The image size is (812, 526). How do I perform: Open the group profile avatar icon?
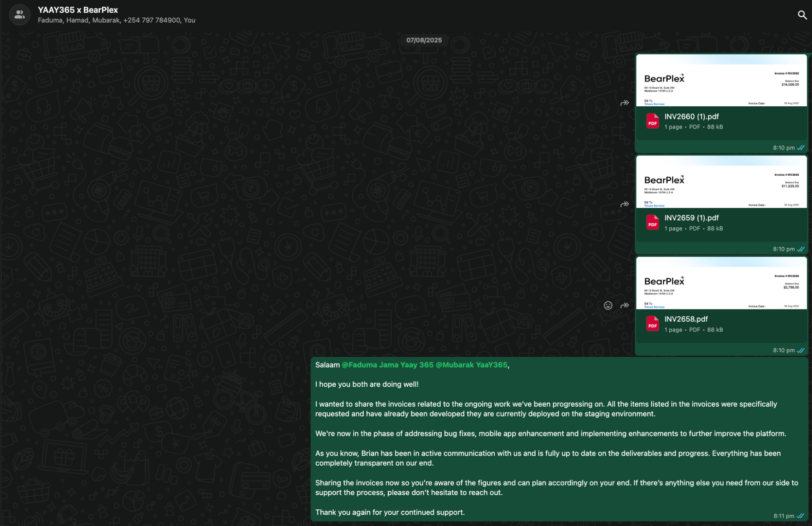pos(19,15)
